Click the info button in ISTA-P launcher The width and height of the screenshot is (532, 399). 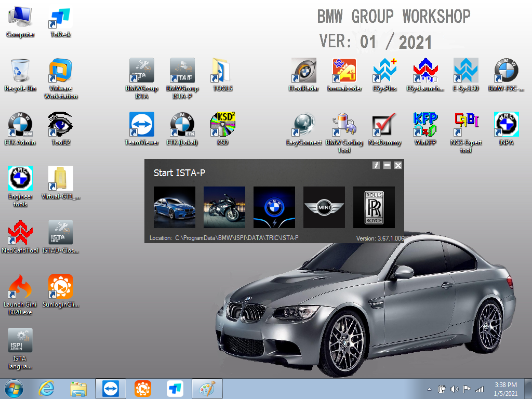[376, 165]
